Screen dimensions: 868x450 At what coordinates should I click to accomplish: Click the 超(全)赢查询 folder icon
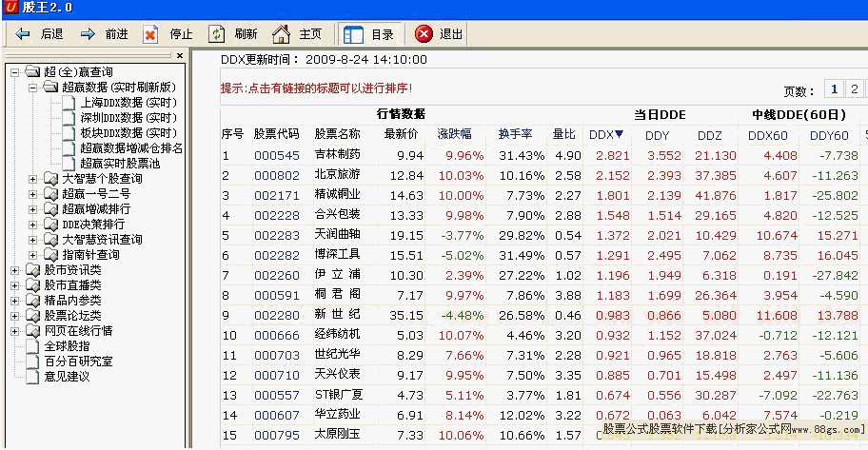tap(32, 71)
